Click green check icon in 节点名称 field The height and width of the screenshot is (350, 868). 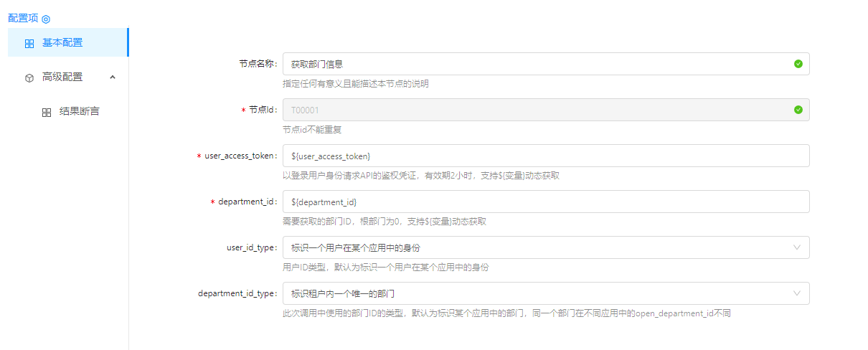click(x=798, y=64)
